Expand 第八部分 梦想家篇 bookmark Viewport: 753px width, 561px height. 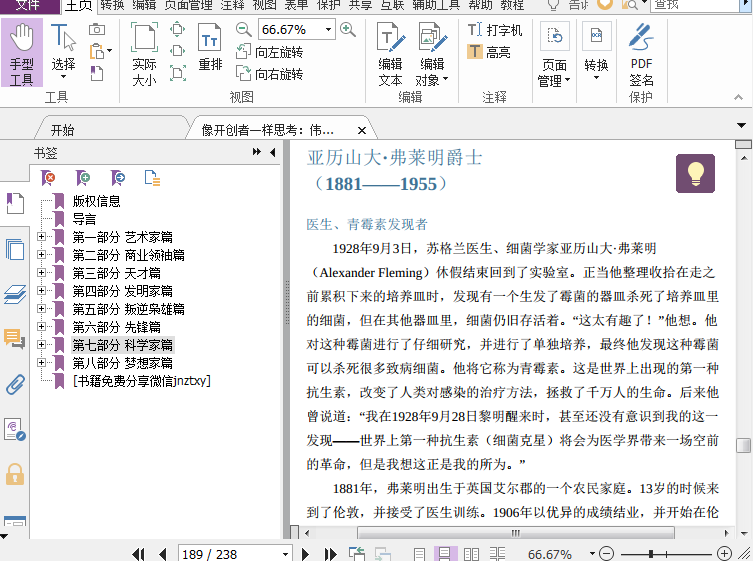41,363
